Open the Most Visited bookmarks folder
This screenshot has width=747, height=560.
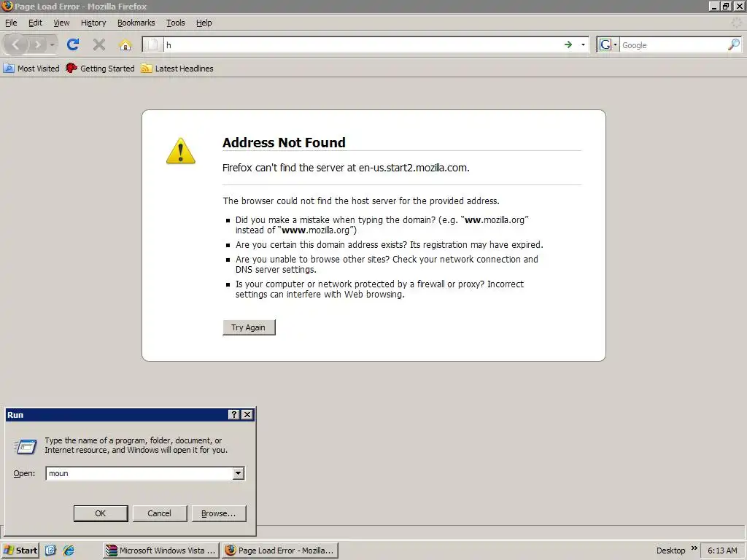click(x=31, y=69)
